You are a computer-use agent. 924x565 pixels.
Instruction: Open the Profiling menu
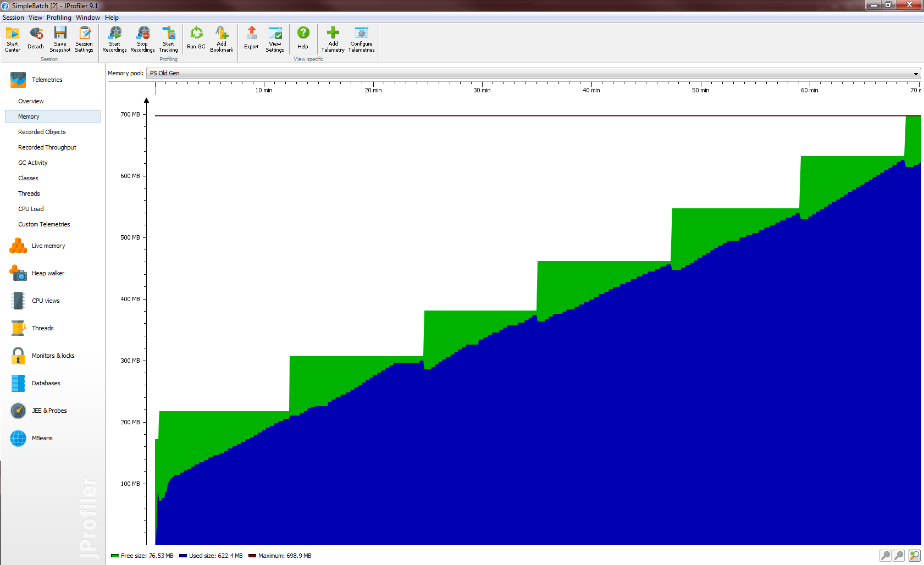click(59, 18)
